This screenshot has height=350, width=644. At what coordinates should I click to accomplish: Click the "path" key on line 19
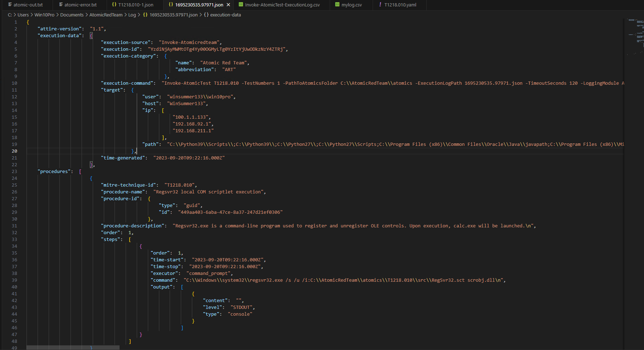click(151, 144)
